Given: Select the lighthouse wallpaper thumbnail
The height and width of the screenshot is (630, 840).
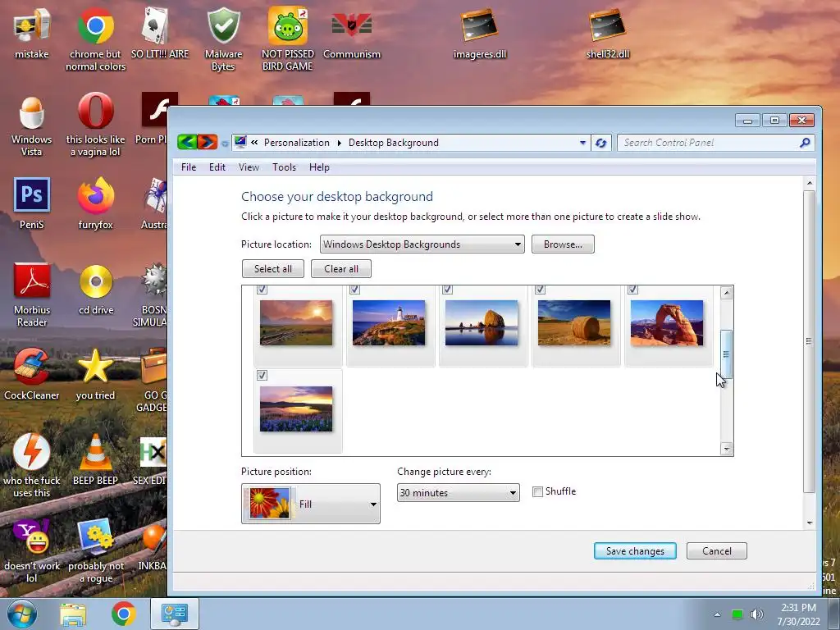Looking at the screenshot, I should tap(389, 322).
